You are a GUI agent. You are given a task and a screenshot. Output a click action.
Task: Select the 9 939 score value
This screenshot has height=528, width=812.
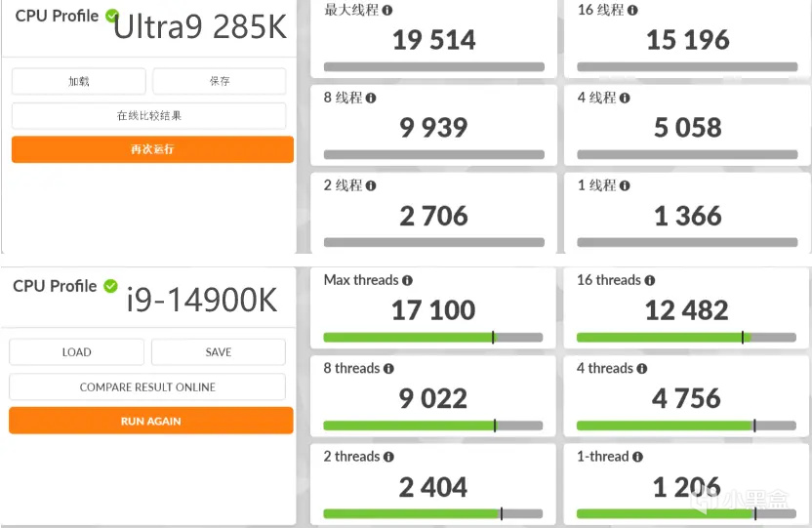point(433,128)
